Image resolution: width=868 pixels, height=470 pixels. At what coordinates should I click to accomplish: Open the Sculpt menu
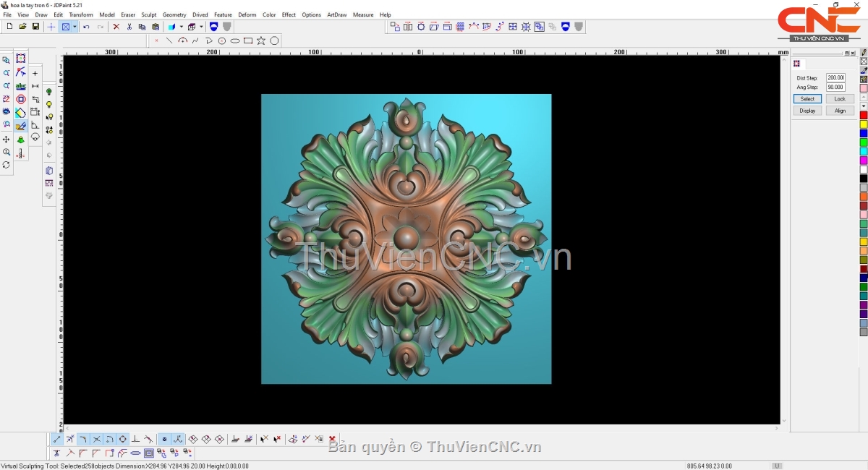[148, 14]
